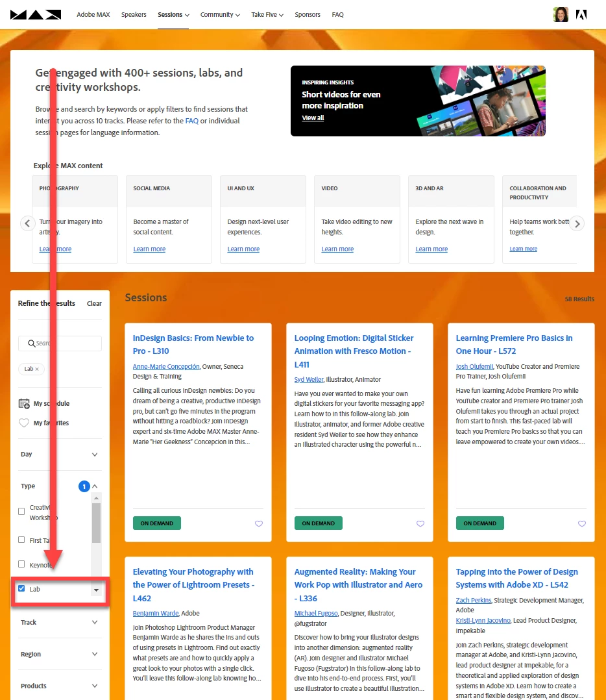Image resolution: width=606 pixels, height=700 pixels.
Task: Open Learning Premiere Pro Basics session
Action: (x=514, y=345)
